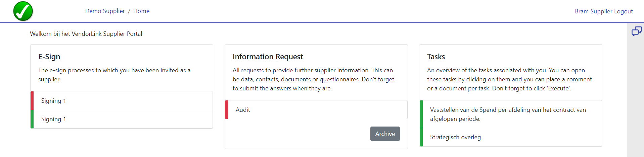This screenshot has height=157, width=644.
Task: Click red status bar on first Signing 1
Action: (32, 101)
